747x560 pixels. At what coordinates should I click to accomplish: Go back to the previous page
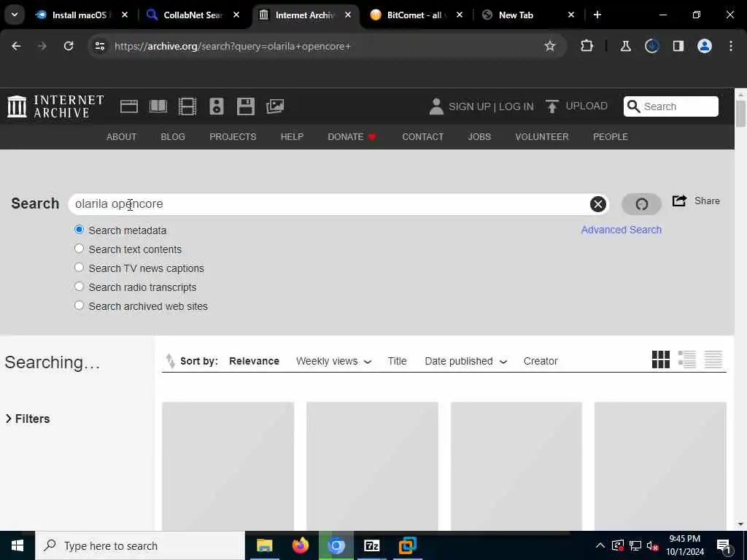click(16, 46)
